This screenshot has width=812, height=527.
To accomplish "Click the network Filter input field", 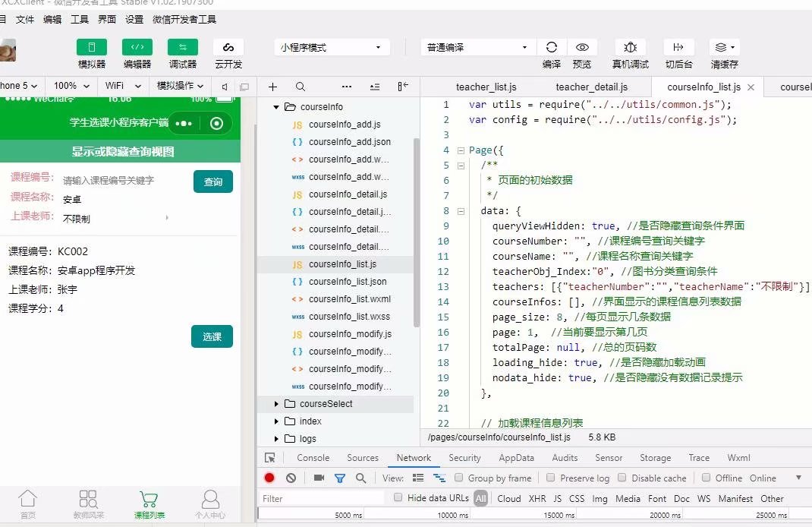I will pos(322,498).
